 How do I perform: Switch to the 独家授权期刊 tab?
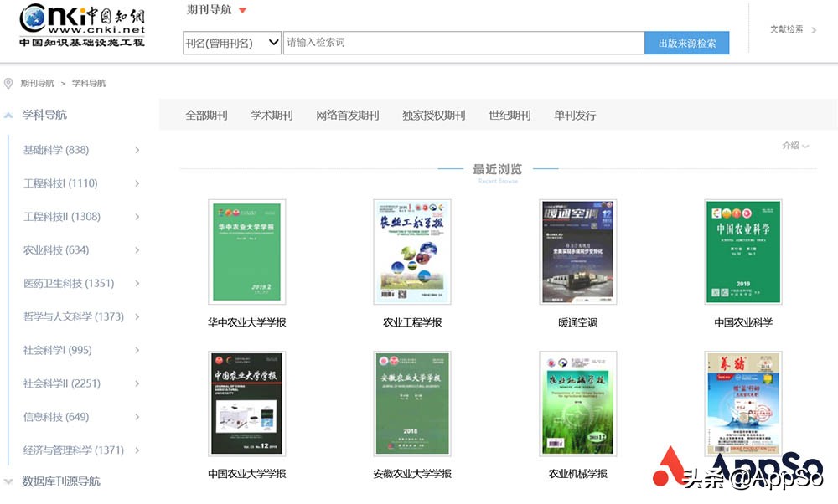[432, 115]
